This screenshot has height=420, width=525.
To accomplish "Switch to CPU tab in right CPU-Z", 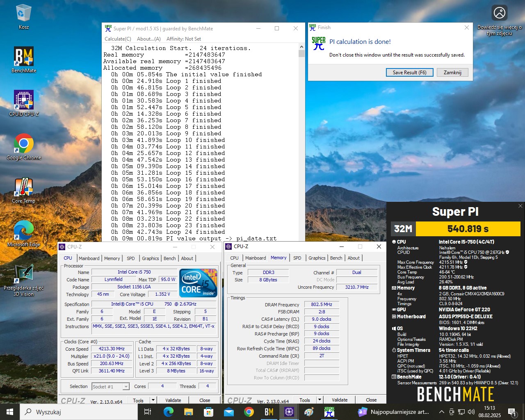I will (234, 258).
